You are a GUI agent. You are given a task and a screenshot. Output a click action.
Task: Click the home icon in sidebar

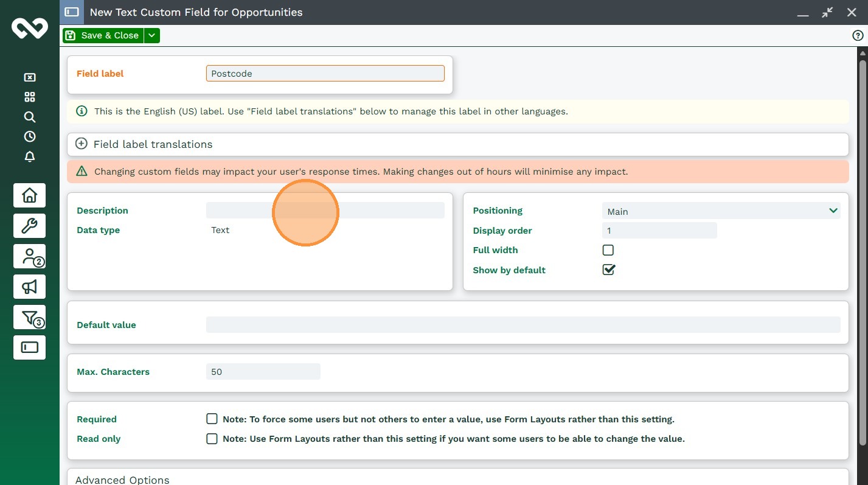coord(29,196)
